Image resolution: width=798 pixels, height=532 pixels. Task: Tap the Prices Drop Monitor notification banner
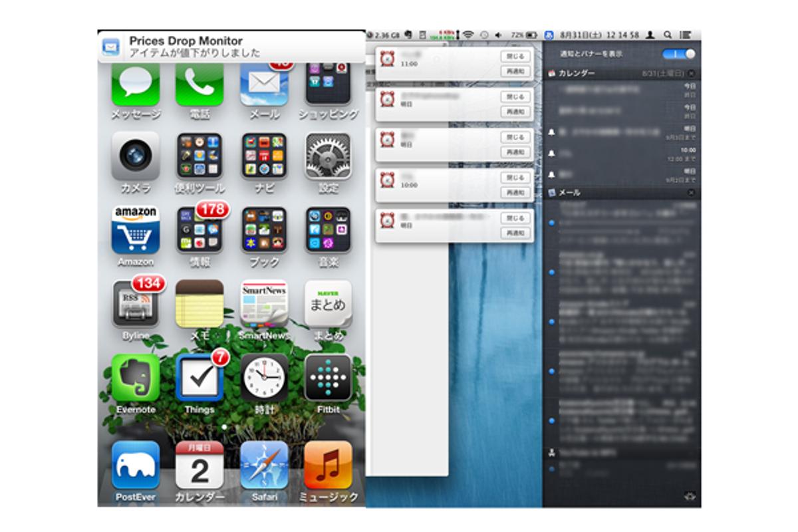(231, 47)
